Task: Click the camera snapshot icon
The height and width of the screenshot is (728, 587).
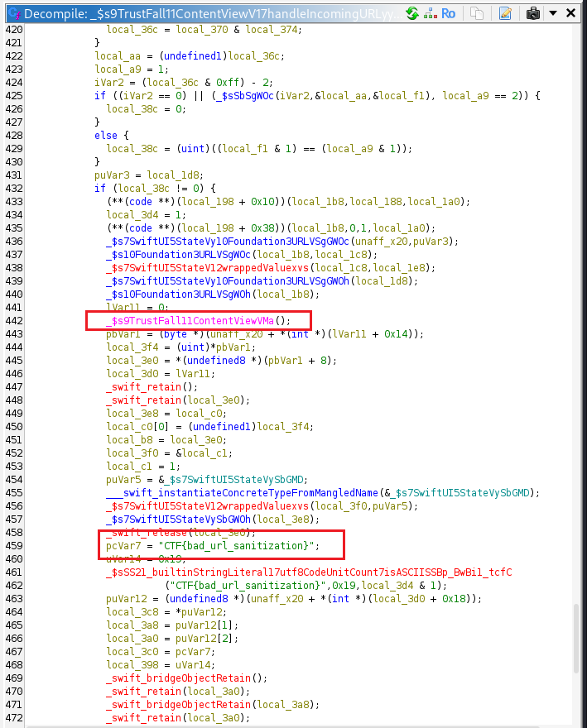Action: (x=534, y=13)
